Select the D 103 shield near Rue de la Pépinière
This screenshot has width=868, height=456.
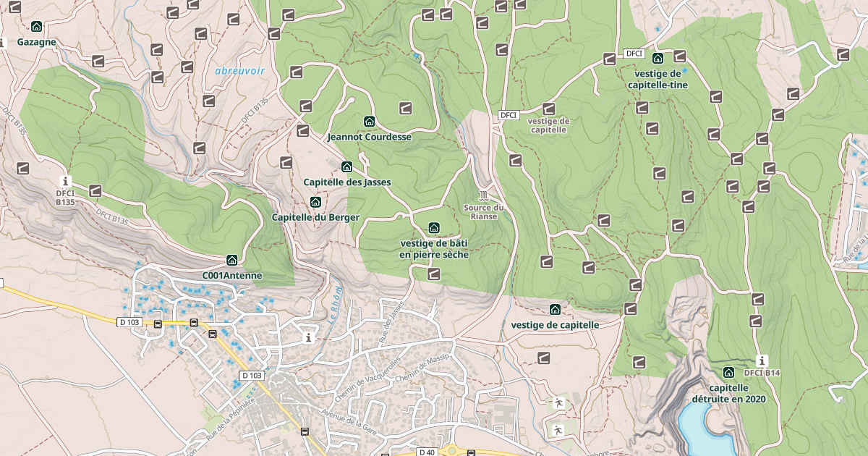coord(252,375)
